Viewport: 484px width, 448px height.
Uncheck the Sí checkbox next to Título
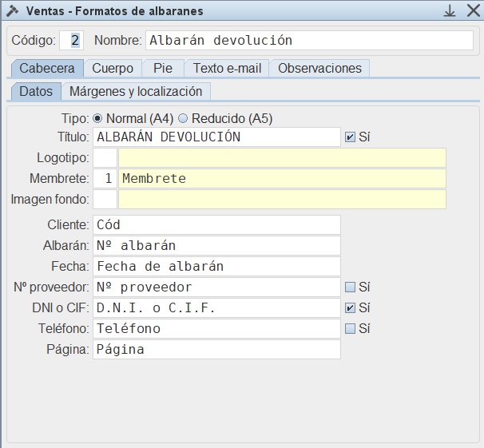(x=350, y=137)
